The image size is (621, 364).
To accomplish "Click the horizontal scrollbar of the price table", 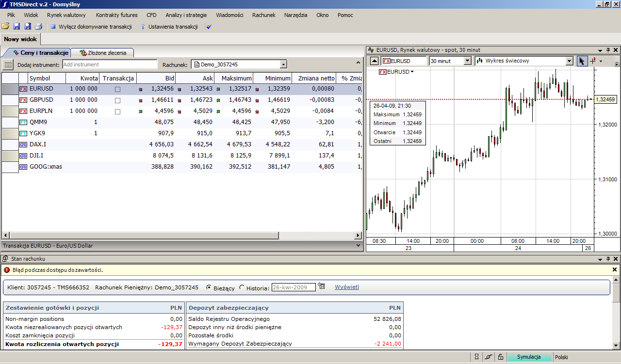I will tap(181, 236).
